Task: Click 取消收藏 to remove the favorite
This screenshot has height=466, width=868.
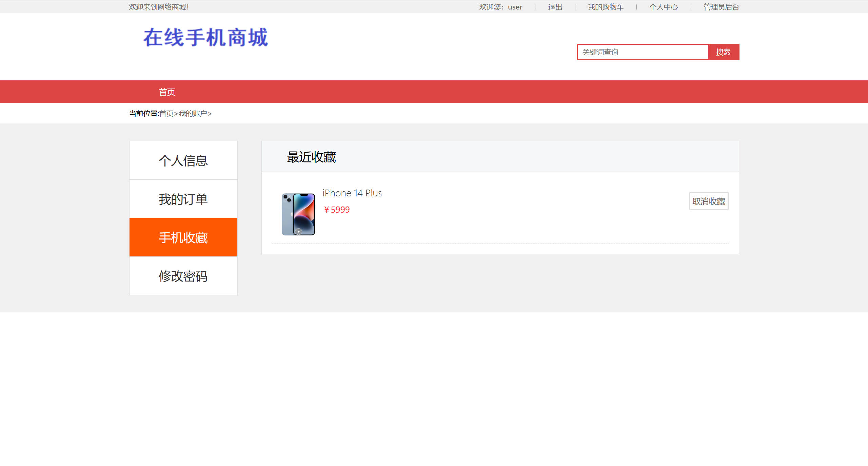Action: (709, 201)
